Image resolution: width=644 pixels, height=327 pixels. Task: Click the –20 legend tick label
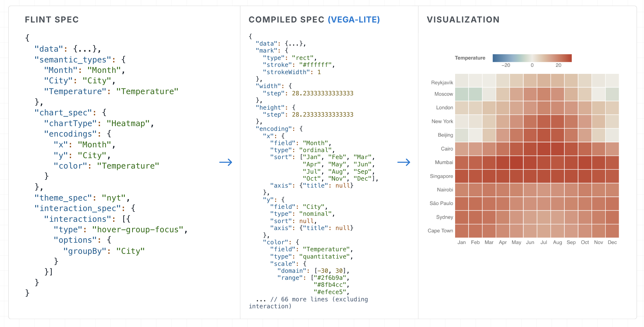click(x=506, y=65)
